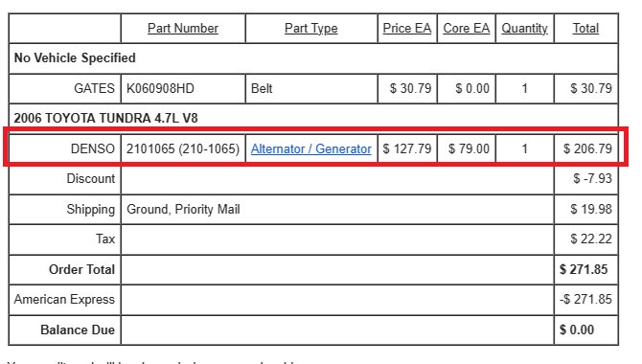The width and height of the screenshot is (642, 364).
Task: Click the Price EA column header
Action: tap(407, 28)
